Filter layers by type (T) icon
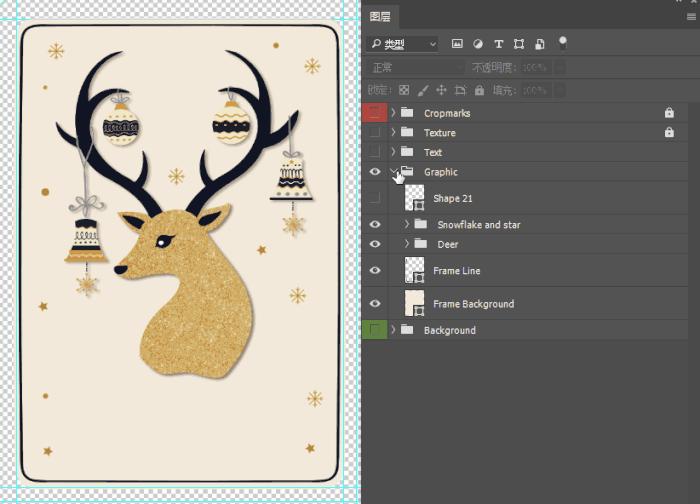This screenshot has height=504, width=700. (498, 44)
